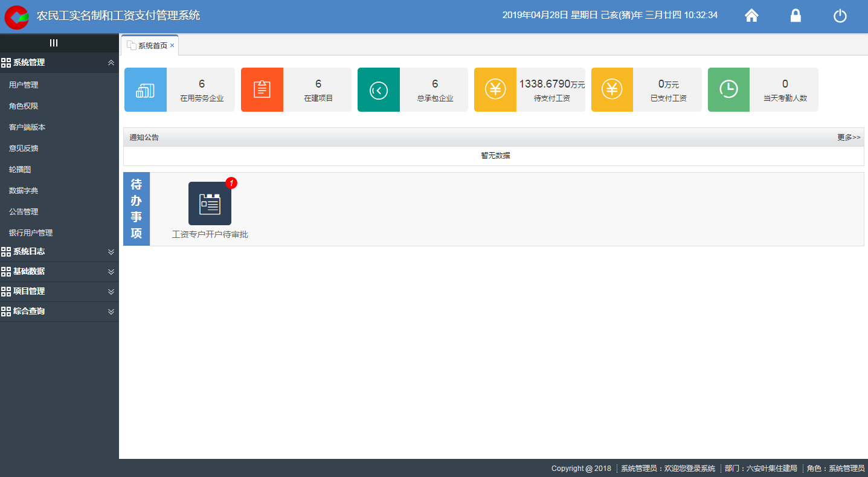Click the 通知公告 panel header
This screenshot has width=868, height=477.
(493, 138)
